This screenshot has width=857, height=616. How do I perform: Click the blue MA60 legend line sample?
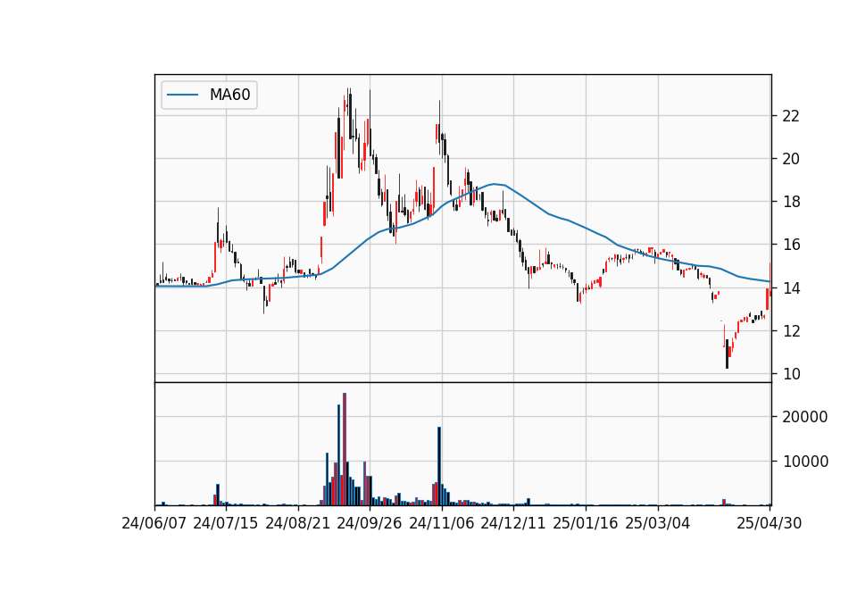[182, 95]
